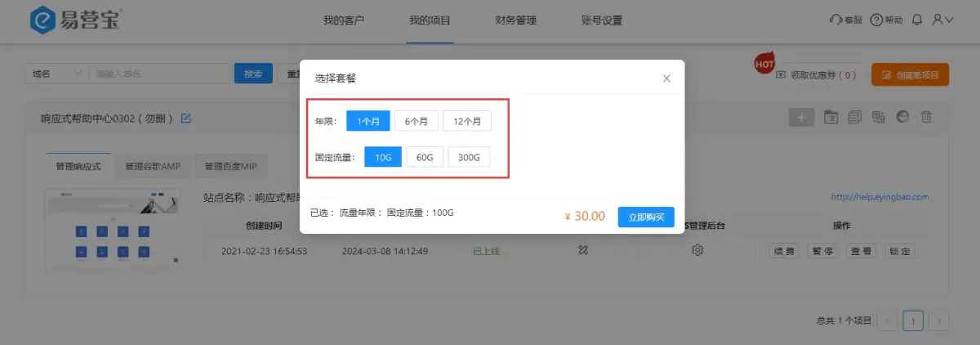This screenshot has width=980, height=345.
Task: Select the 12个月 duration option
Action: click(x=467, y=121)
